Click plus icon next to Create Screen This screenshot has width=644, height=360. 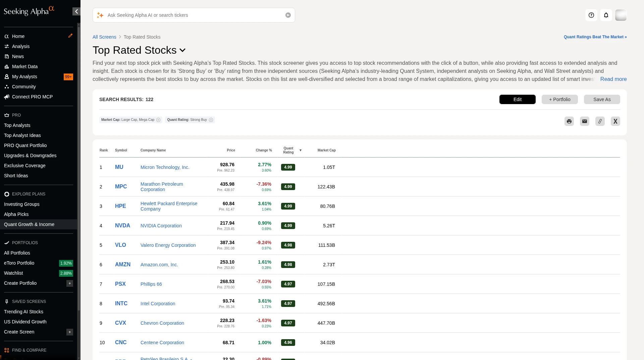coord(70,332)
